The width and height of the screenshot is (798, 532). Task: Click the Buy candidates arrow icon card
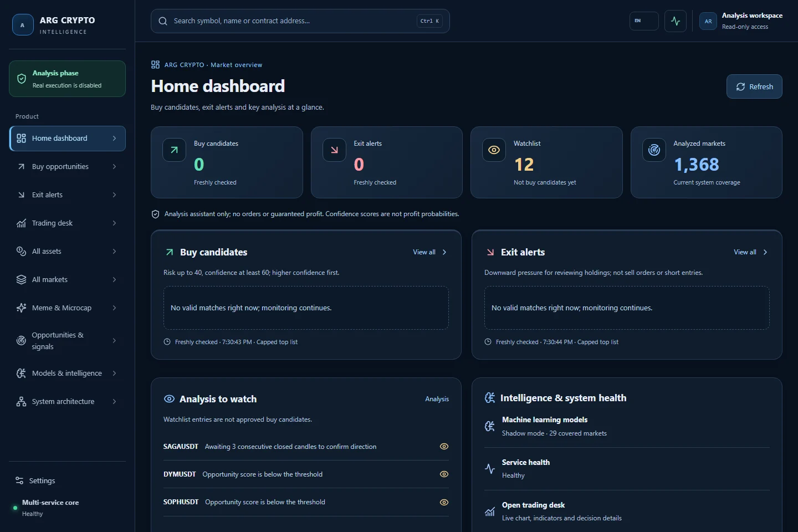(x=174, y=150)
